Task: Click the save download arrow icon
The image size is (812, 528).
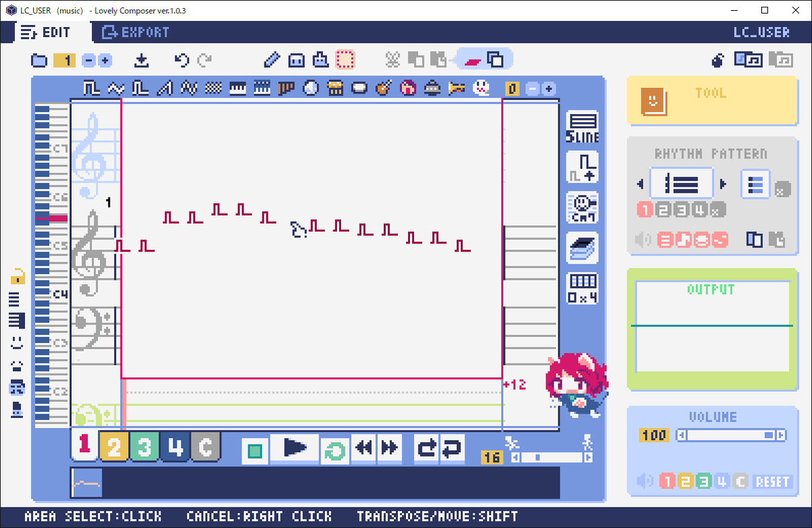Action: point(141,60)
